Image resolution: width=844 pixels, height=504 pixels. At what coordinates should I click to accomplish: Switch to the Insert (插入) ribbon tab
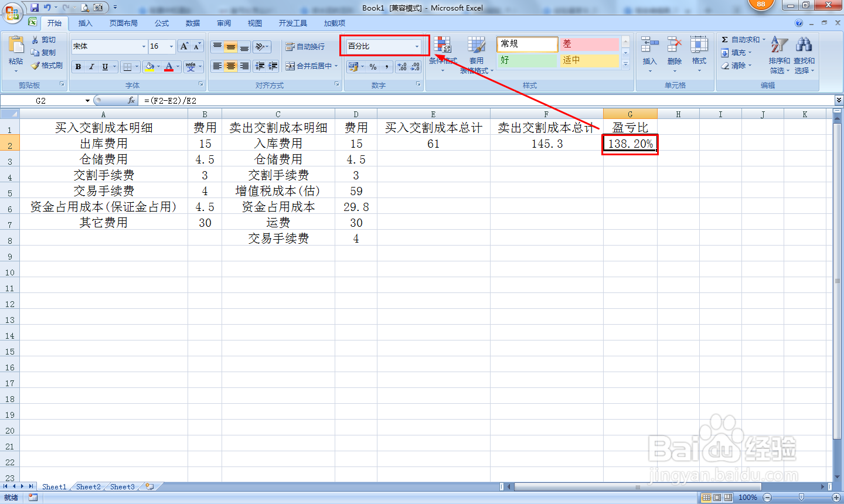pos(86,23)
